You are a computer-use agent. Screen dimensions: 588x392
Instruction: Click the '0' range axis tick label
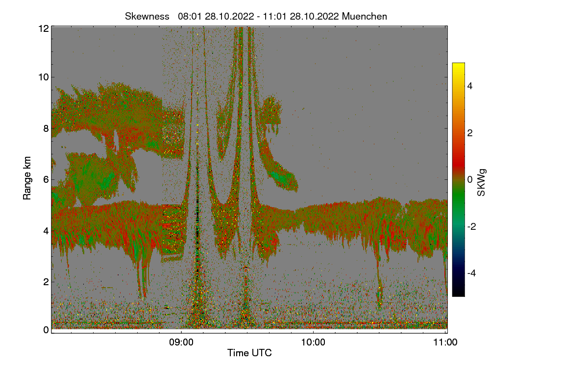click(46, 330)
